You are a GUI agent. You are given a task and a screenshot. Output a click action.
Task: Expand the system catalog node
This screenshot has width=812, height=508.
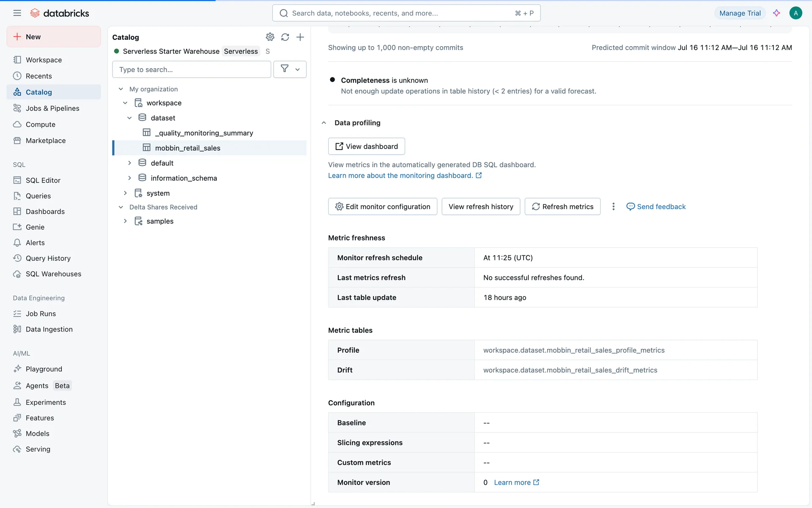click(125, 193)
